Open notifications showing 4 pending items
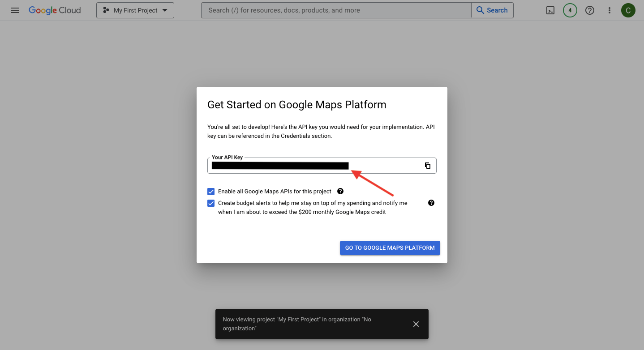 point(570,10)
